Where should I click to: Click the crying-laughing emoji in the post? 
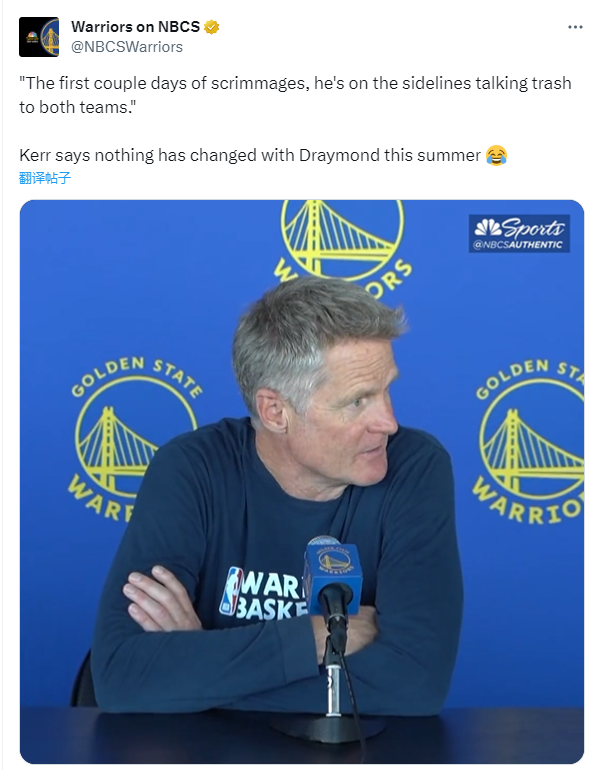(496, 155)
